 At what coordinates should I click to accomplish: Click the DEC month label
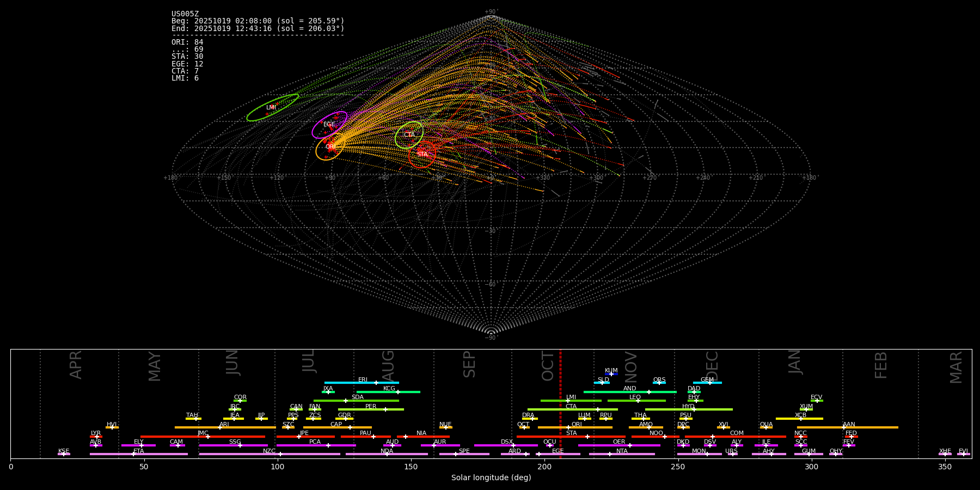click(x=712, y=366)
